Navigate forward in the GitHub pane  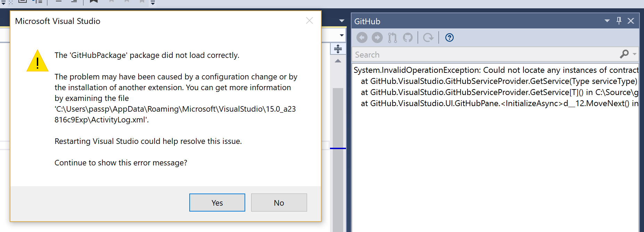[377, 37]
